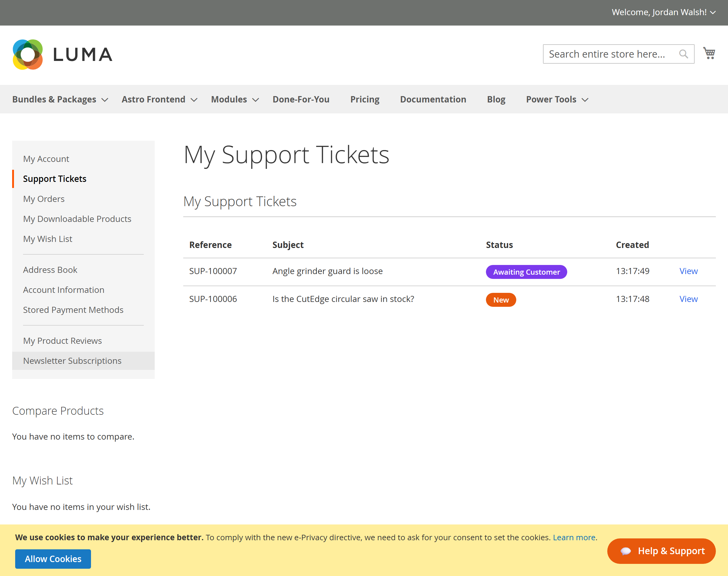Click the New status badge
The width and height of the screenshot is (728, 576).
(501, 300)
